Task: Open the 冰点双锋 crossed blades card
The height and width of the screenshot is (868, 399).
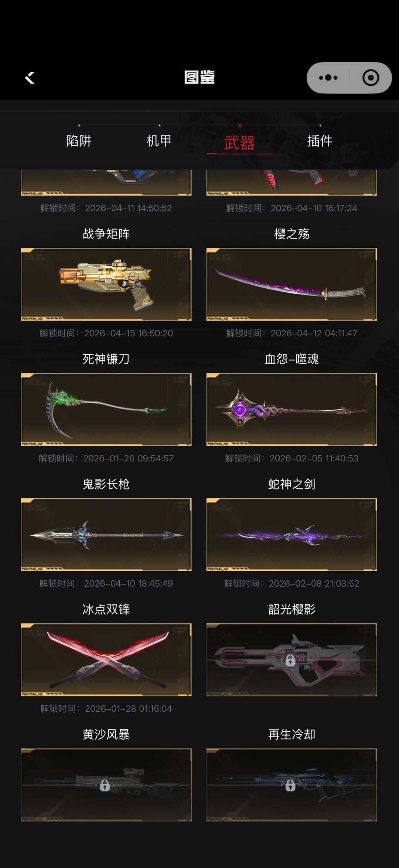Action: click(106, 660)
